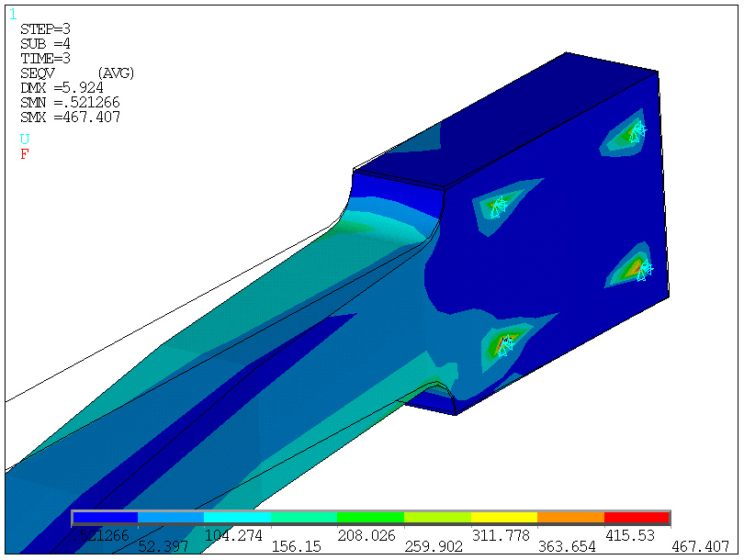Click legend value 259.902

[x=434, y=547]
